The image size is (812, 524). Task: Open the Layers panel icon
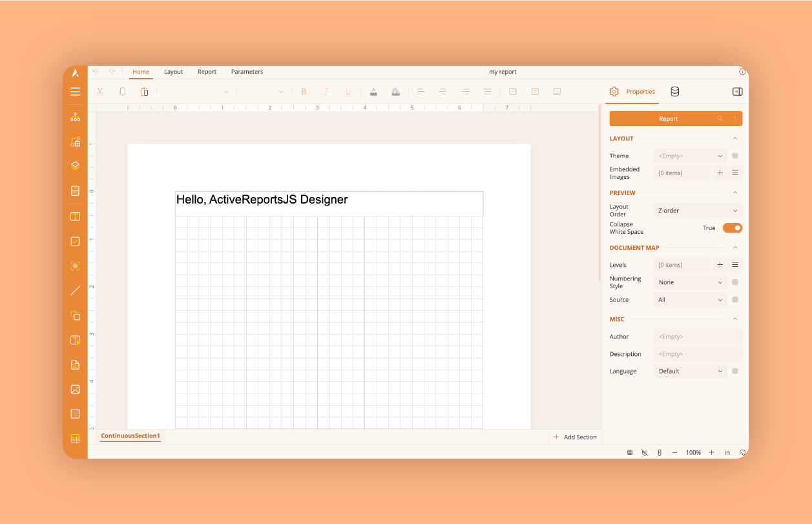[76, 165]
